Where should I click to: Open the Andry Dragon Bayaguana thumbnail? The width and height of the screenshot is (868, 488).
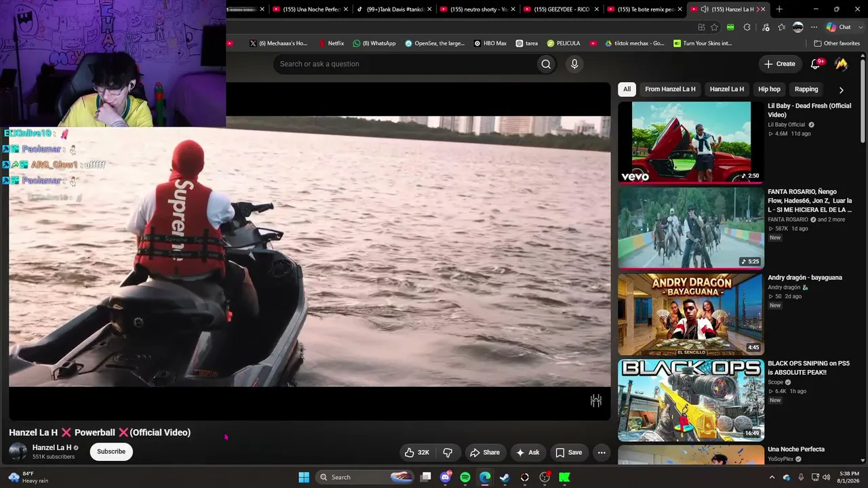tap(690, 314)
